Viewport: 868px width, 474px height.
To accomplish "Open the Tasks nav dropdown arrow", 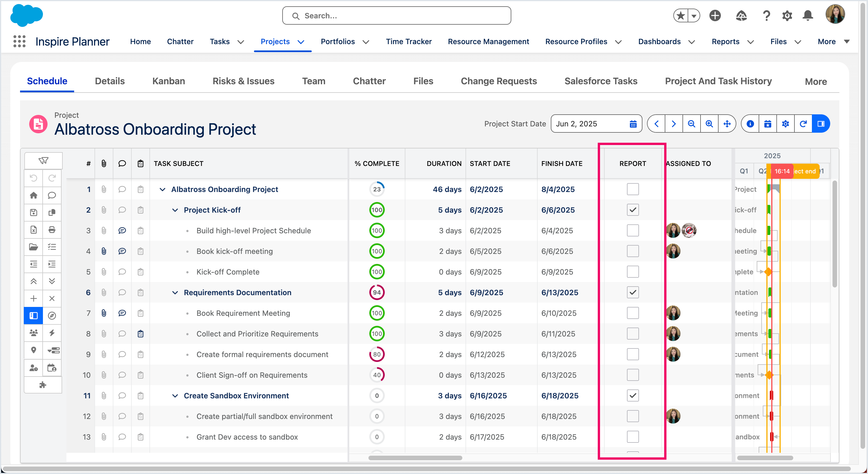I will coord(240,42).
